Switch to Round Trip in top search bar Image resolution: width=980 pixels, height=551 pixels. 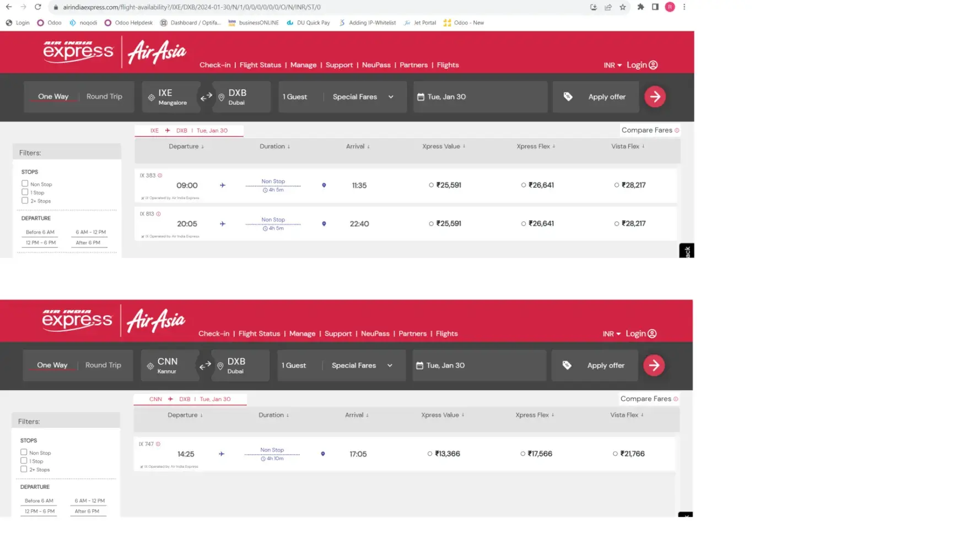(x=104, y=96)
